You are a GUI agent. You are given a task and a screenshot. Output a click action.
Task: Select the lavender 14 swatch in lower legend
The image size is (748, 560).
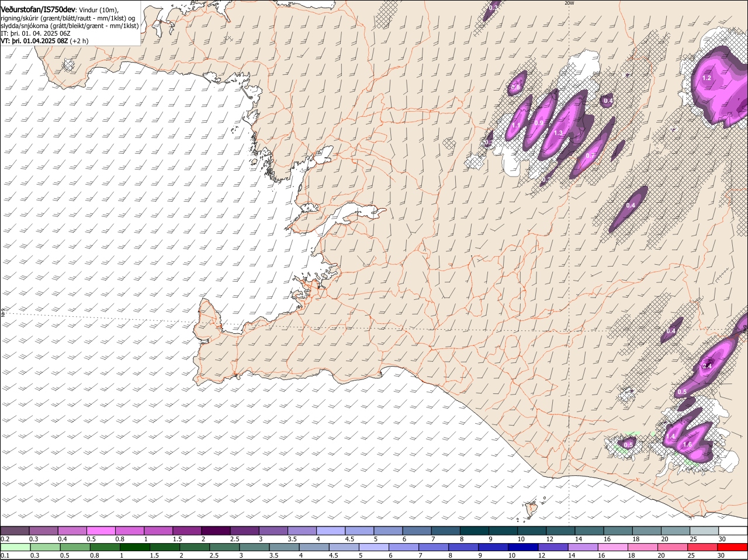click(x=583, y=548)
